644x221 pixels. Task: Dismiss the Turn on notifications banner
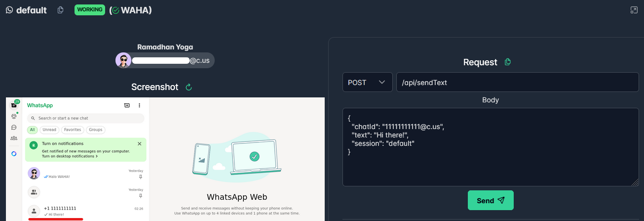coord(140,144)
